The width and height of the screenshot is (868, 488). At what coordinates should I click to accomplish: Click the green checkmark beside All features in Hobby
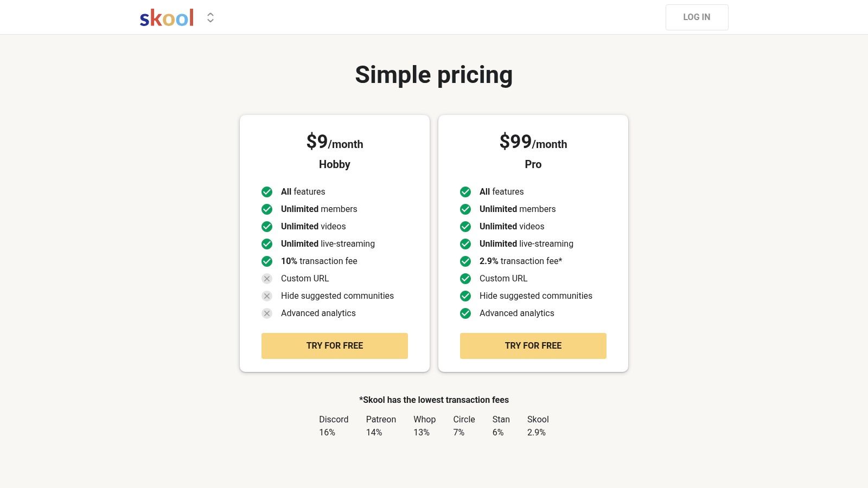click(266, 191)
